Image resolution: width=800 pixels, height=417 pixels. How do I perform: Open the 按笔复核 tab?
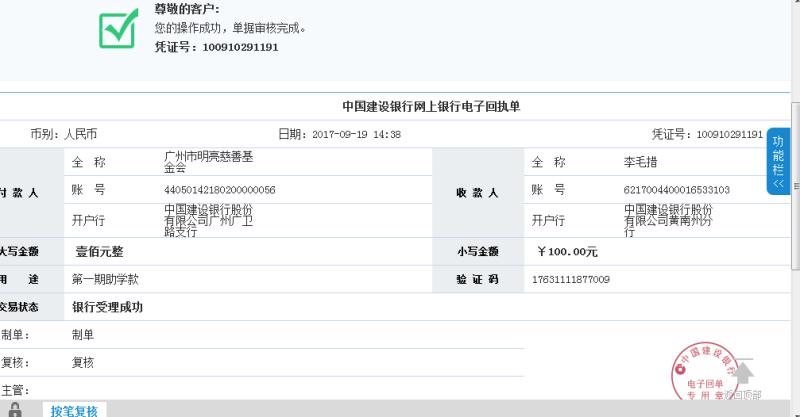click(74, 410)
